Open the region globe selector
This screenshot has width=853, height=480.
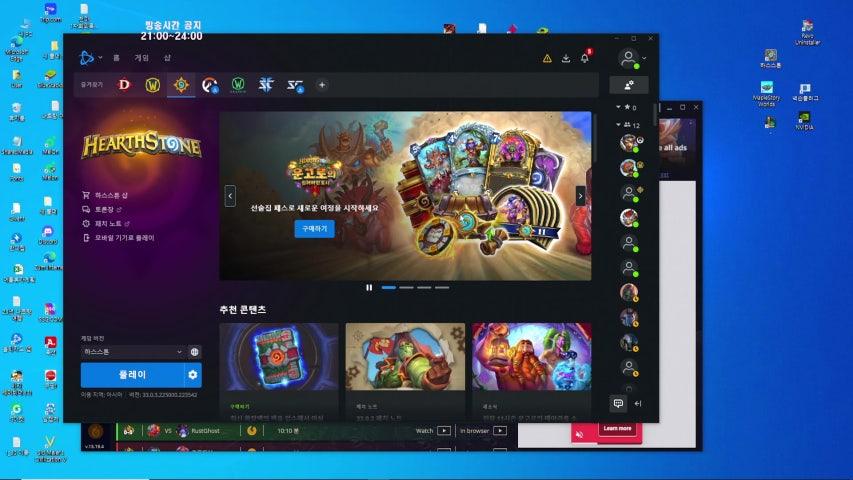pyautogui.click(x=194, y=352)
